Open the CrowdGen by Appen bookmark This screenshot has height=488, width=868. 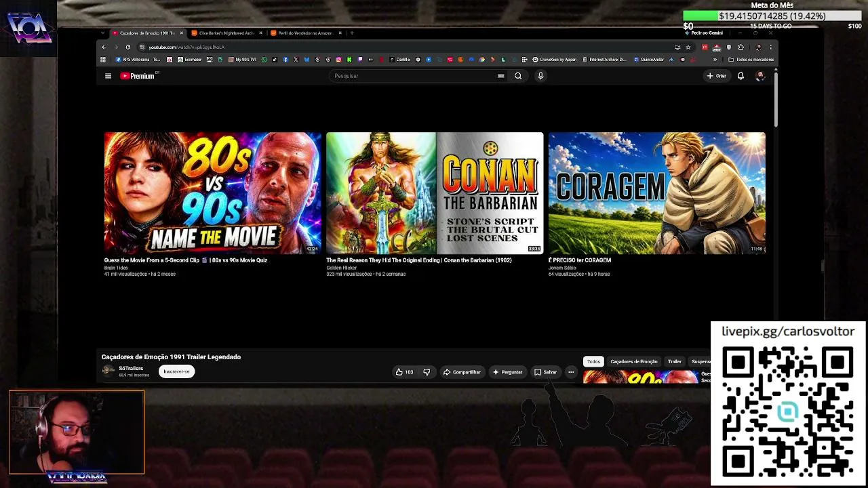(555, 60)
